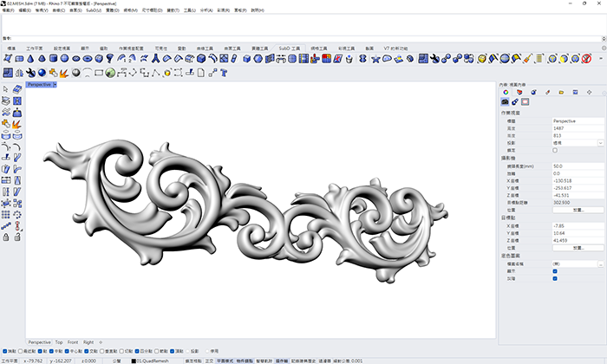This screenshot has width=607, height=364.
Task: Toggle the 鎖定 (lock) viewport checkbox
Action: tap(555, 150)
